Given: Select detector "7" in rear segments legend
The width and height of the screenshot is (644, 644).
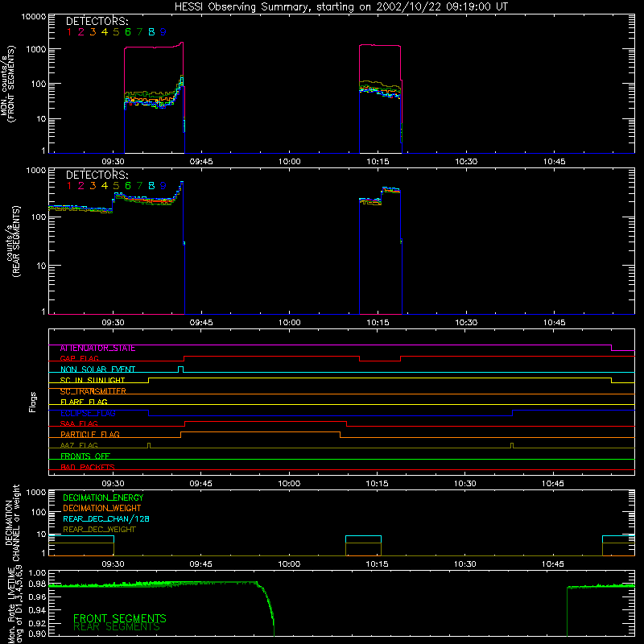Looking at the screenshot, I should [139, 186].
